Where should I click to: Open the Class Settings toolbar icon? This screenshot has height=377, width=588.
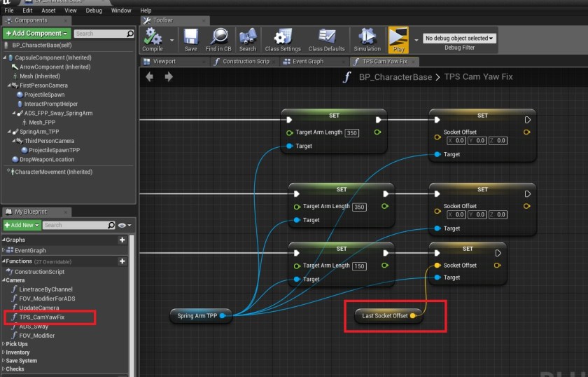(x=283, y=36)
